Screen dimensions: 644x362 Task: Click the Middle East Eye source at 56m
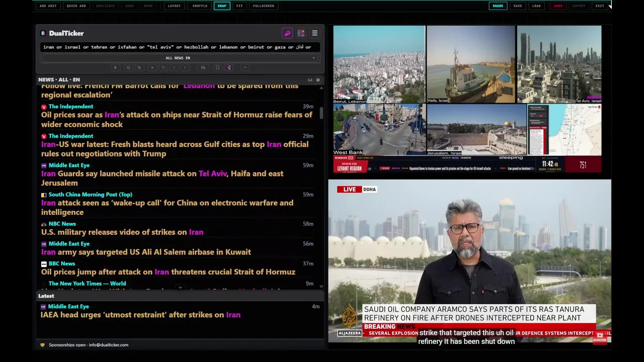click(69, 244)
